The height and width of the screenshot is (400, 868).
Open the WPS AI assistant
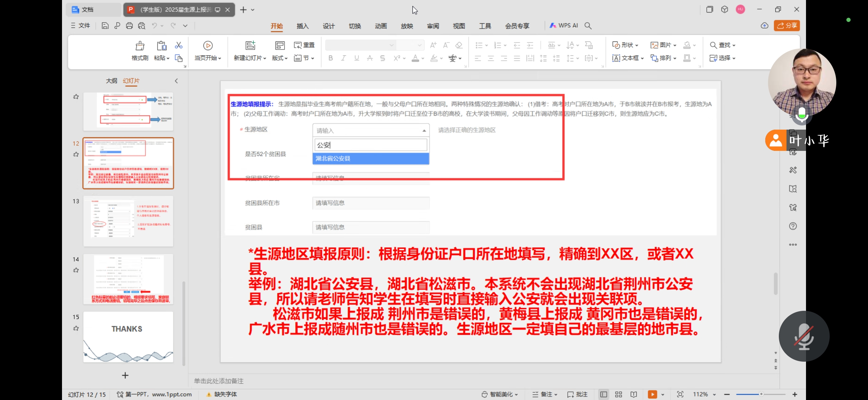tap(564, 25)
